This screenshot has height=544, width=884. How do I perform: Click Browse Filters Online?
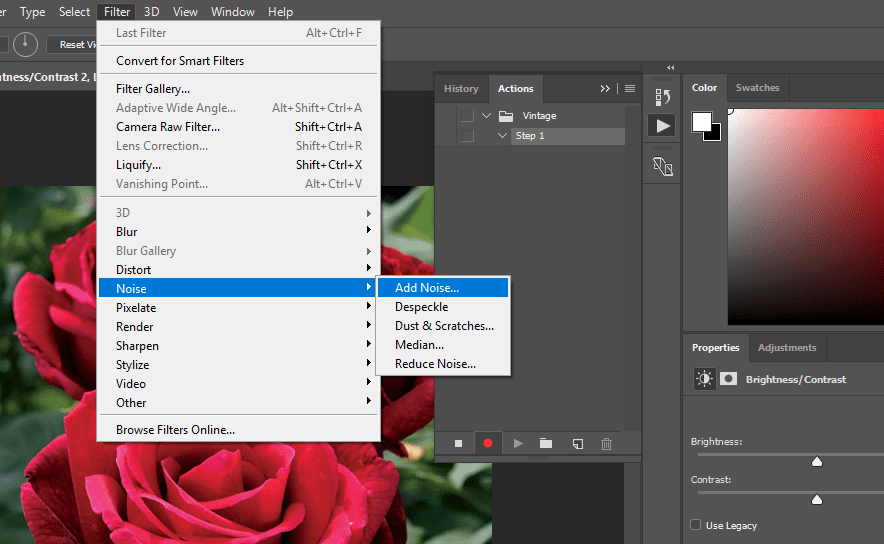coord(237,430)
